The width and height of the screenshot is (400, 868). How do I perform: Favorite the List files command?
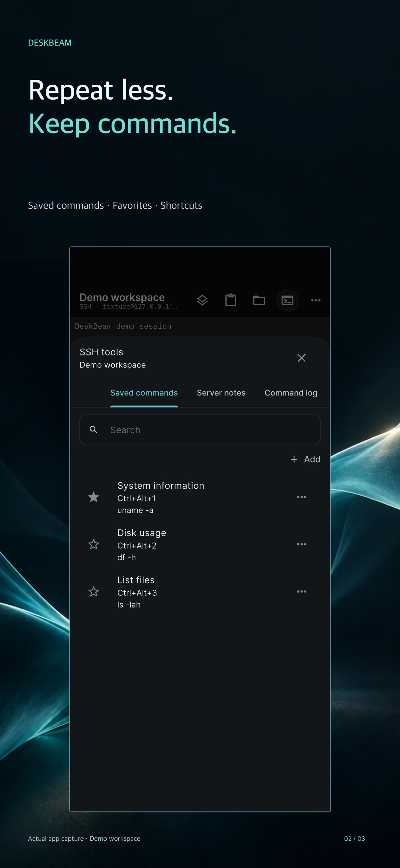94,591
